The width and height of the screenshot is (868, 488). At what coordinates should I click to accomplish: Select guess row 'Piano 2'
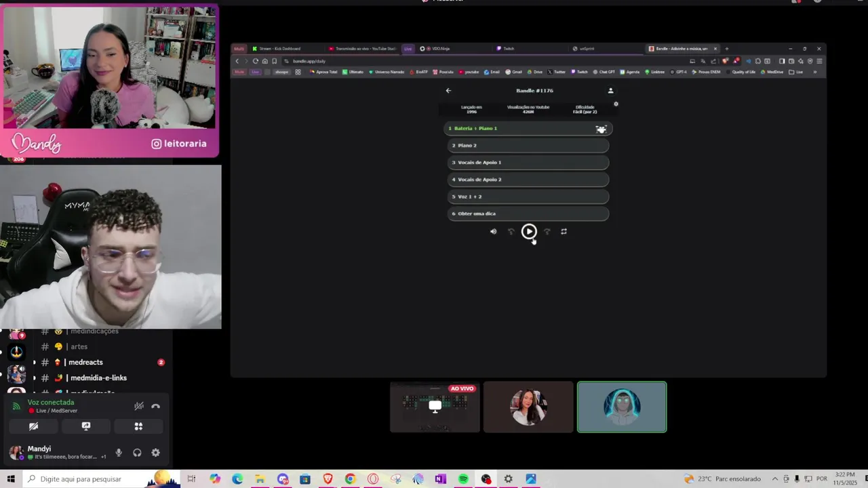tap(528, 145)
